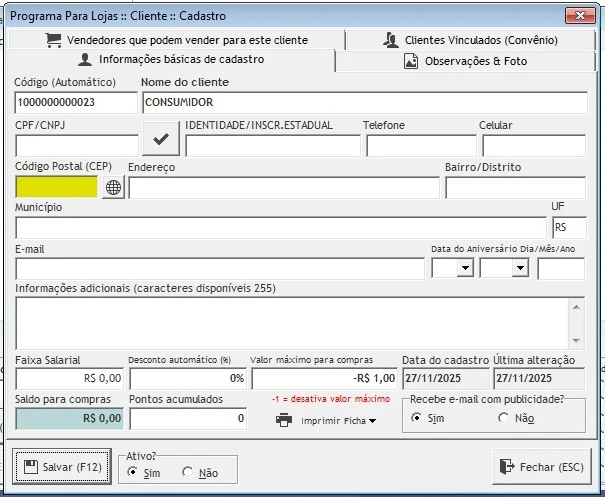Open the birthday month dropdown
The height and width of the screenshot is (497, 605).
(519, 268)
